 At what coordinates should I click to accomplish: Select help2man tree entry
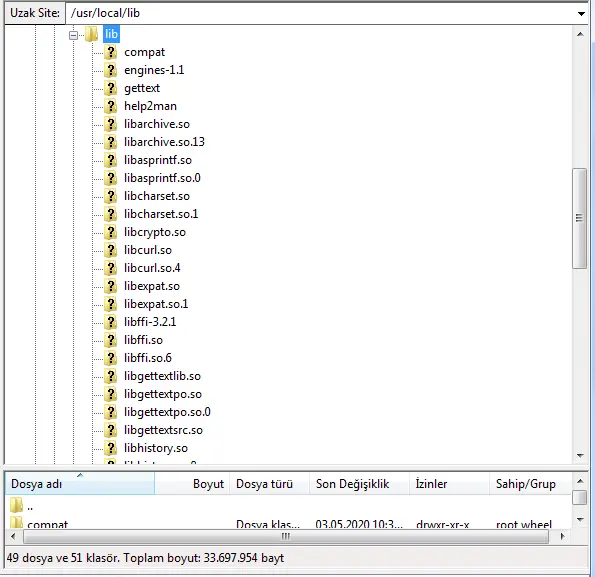pos(150,106)
